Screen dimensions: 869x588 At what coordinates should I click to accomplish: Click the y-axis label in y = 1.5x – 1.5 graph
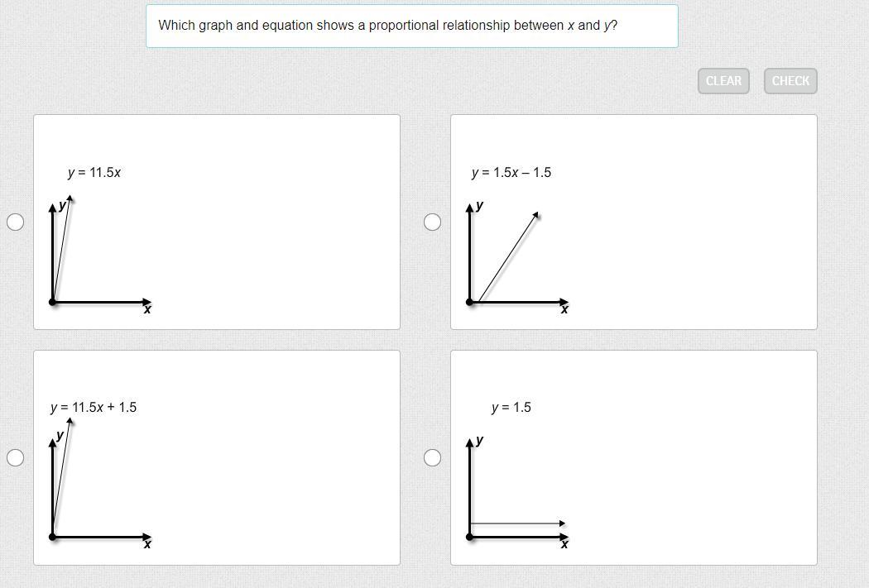point(480,205)
